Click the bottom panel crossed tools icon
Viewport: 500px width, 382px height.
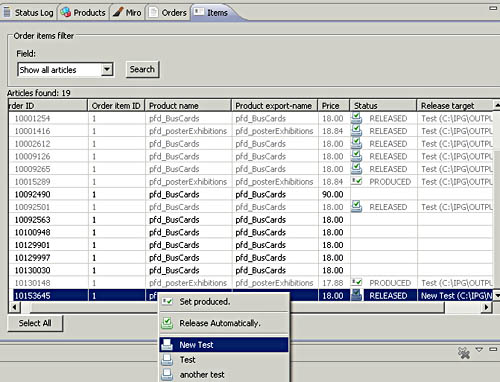point(463,353)
